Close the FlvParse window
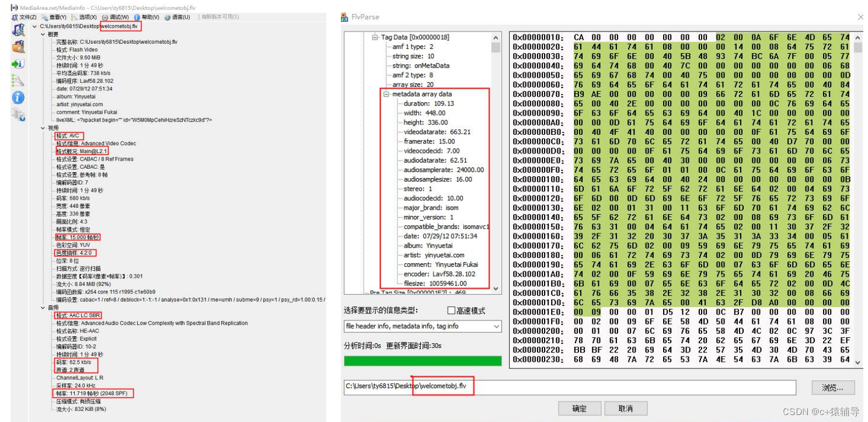 (860, 18)
